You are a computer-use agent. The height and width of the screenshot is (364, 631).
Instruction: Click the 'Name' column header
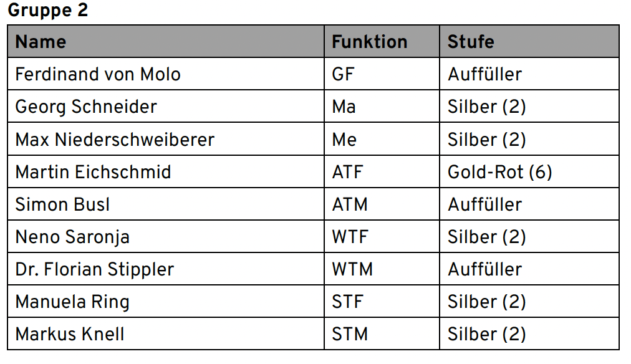[41, 42]
